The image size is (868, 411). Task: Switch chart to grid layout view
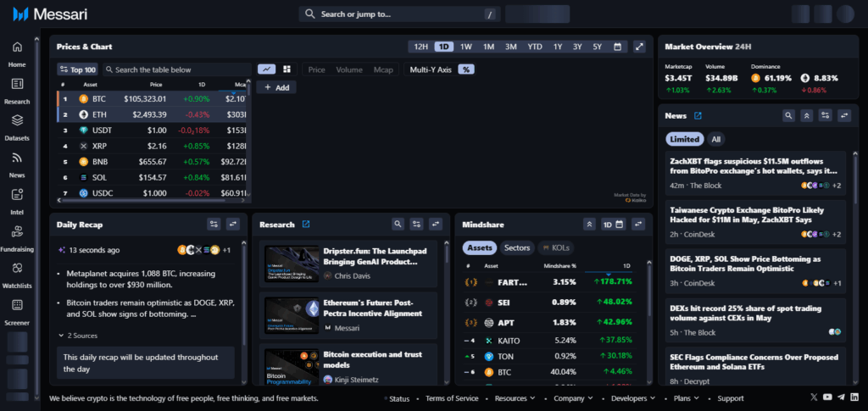coord(287,69)
